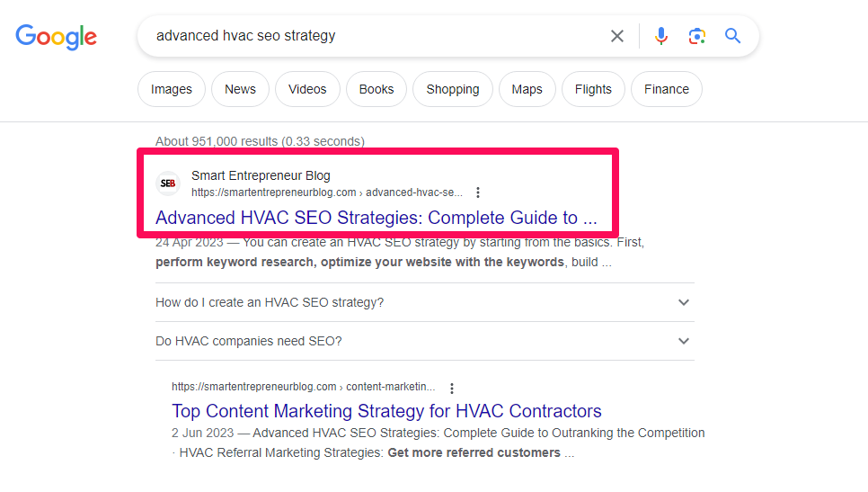Click the 'About 951,000 results' text
868x492 pixels.
click(x=260, y=141)
